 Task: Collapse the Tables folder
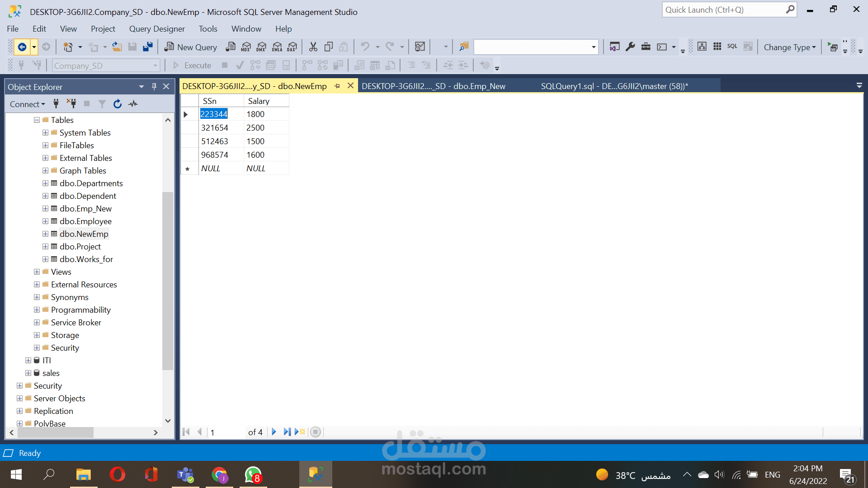click(x=37, y=120)
